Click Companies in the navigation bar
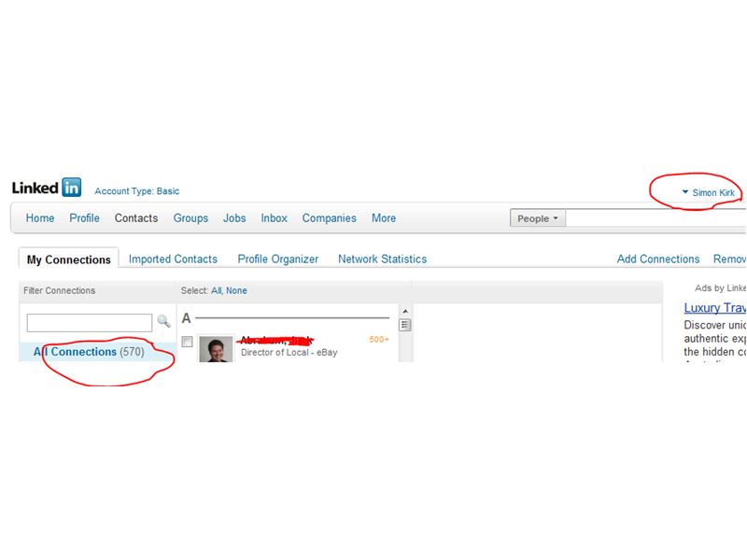Viewport: 747px width, 560px height. (x=329, y=217)
